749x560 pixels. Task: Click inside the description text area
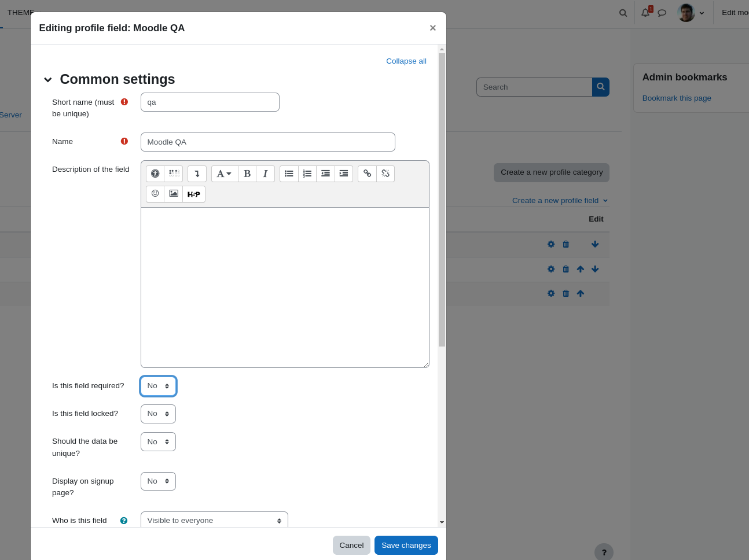(x=285, y=288)
